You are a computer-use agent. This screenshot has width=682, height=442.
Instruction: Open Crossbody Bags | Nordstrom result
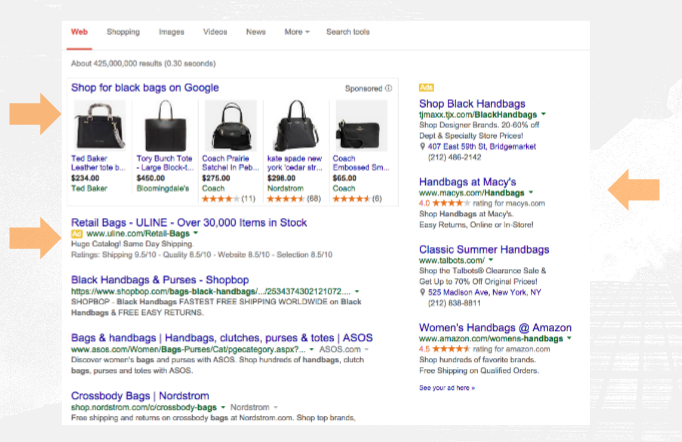click(x=140, y=396)
